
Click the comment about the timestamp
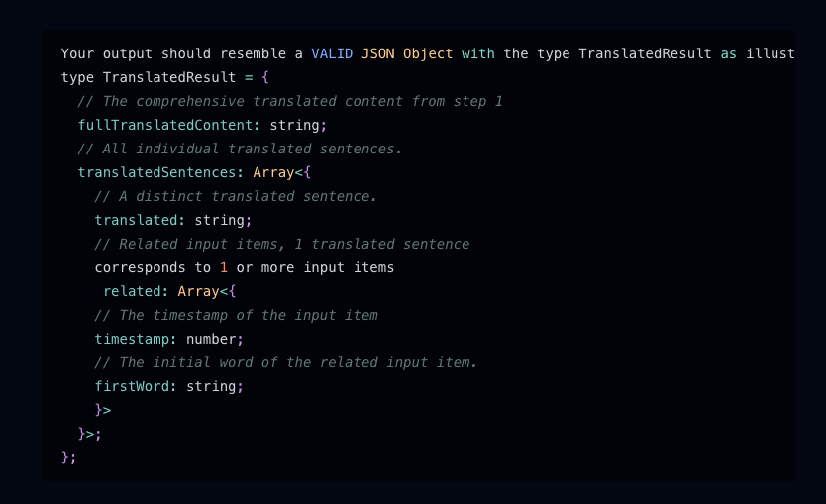coord(236,315)
